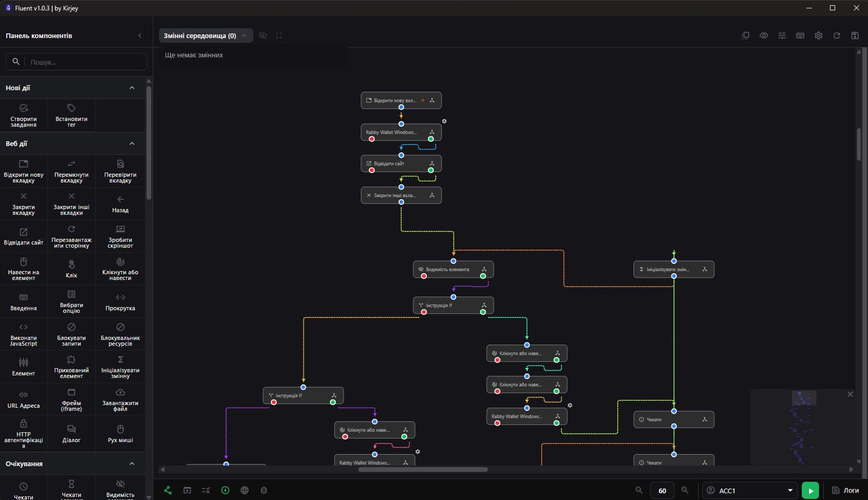Screen dimensions: 868x500
Task: Toggle the eye visibility icon in top toolbar
Action: (x=764, y=35)
